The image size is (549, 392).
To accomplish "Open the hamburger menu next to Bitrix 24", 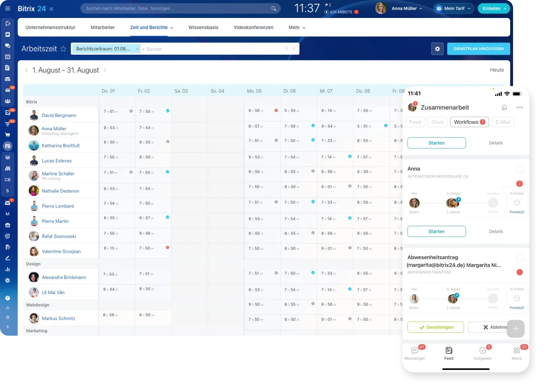I will 8,9.
